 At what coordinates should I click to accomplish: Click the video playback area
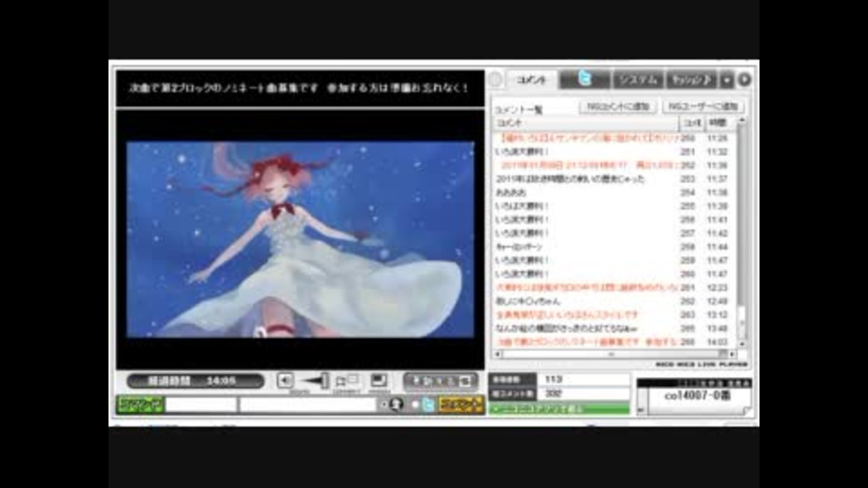coord(300,239)
